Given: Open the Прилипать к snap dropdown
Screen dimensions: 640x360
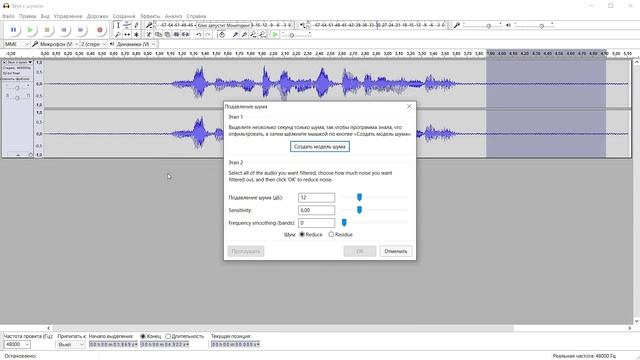Looking at the screenshot, I should click(70, 344).
